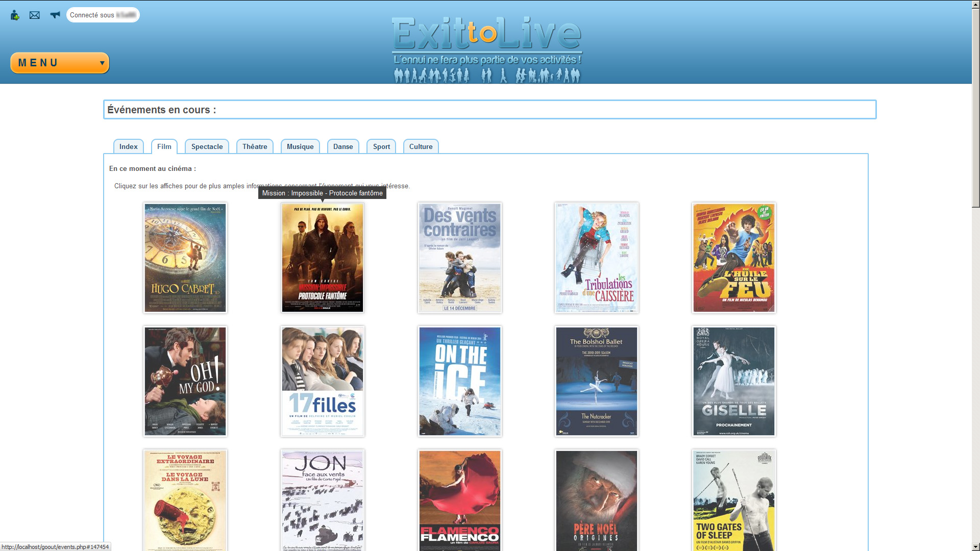This screenshot has height=551, width=980.
Task: Open De l'huile sur le feu poster
Action: click(x=734, y=258)
